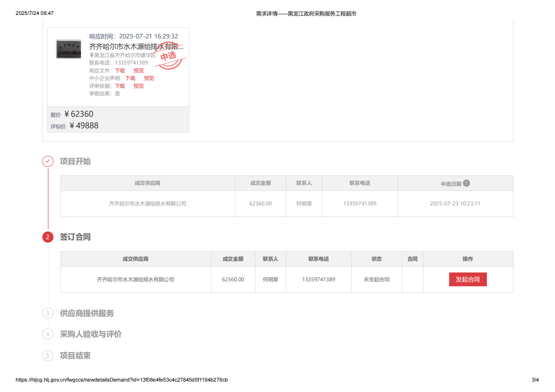Download the 评审依据 file
555x392 pixels.
point(120,86)
